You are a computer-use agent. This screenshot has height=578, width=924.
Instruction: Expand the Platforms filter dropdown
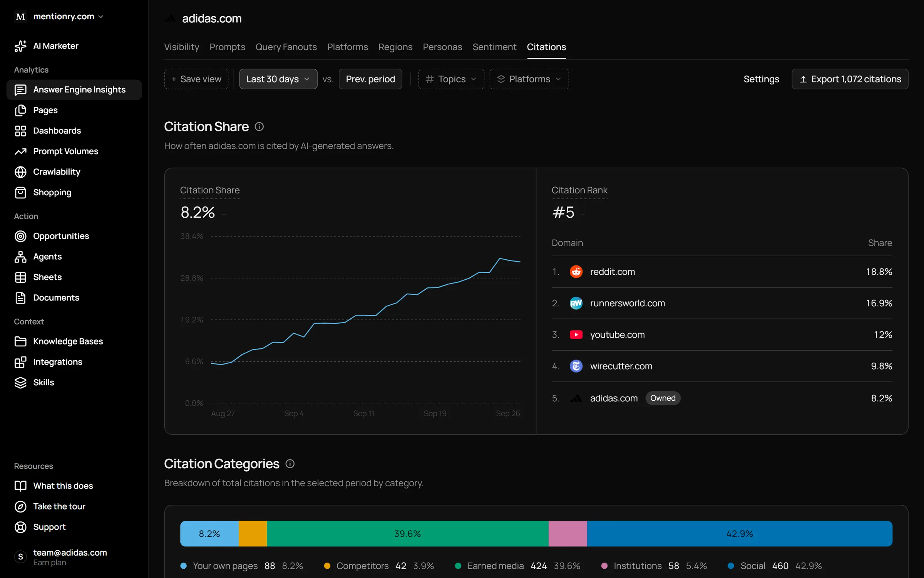click(x=529, y=79)
